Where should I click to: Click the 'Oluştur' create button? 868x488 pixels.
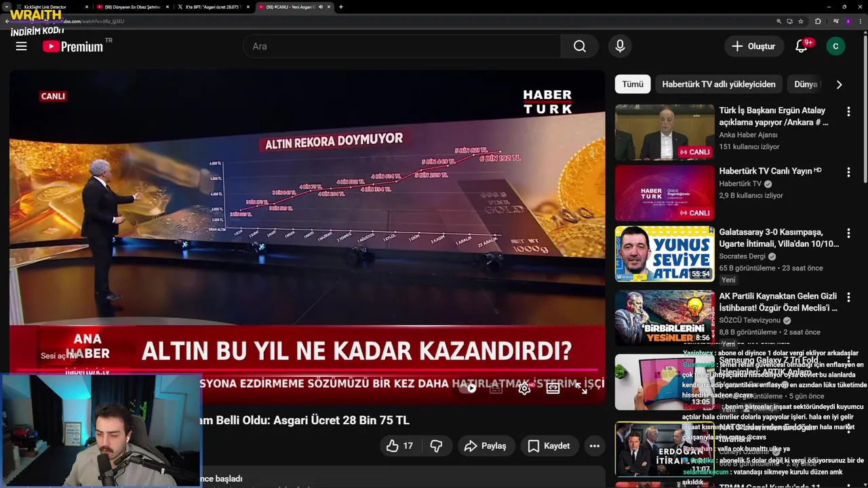coord(753,46)
